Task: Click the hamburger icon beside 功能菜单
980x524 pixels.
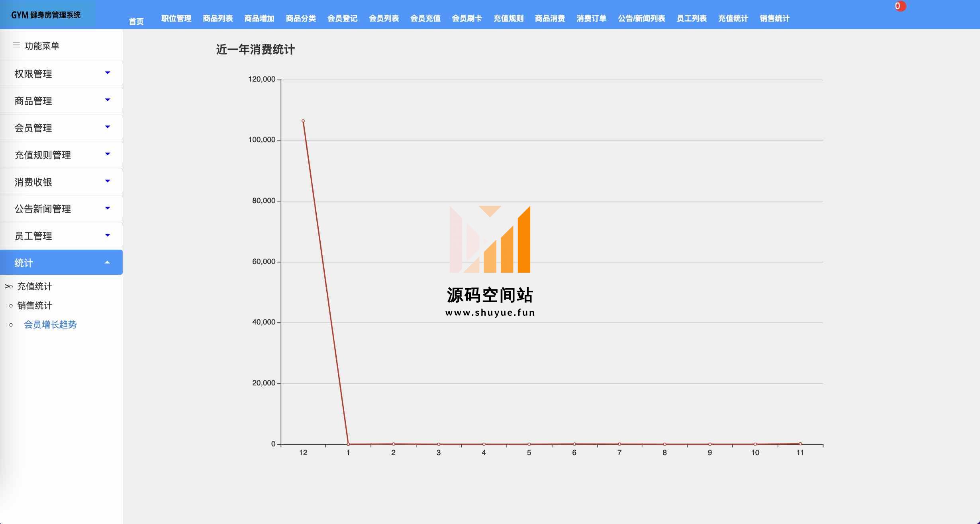Action: (16, 45)
